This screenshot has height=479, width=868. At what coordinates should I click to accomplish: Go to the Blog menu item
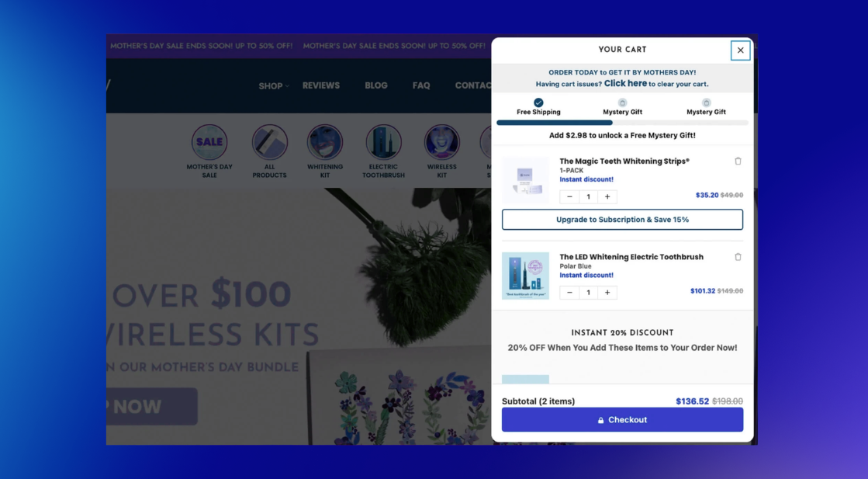coord(376,85)
